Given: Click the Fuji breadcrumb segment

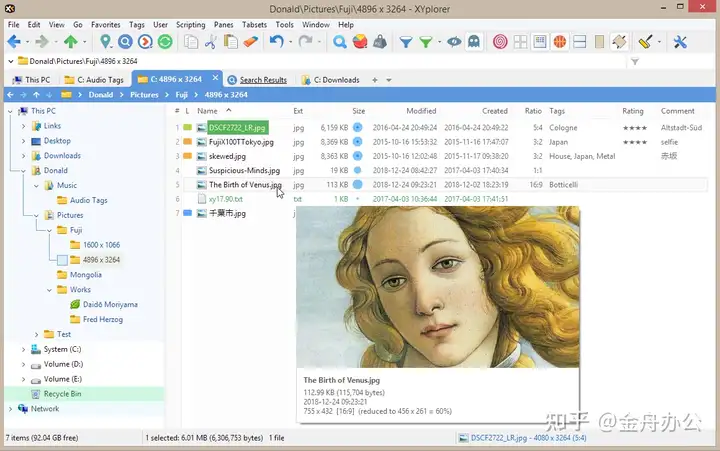Looking at the screenshot, I should point(181,95).
